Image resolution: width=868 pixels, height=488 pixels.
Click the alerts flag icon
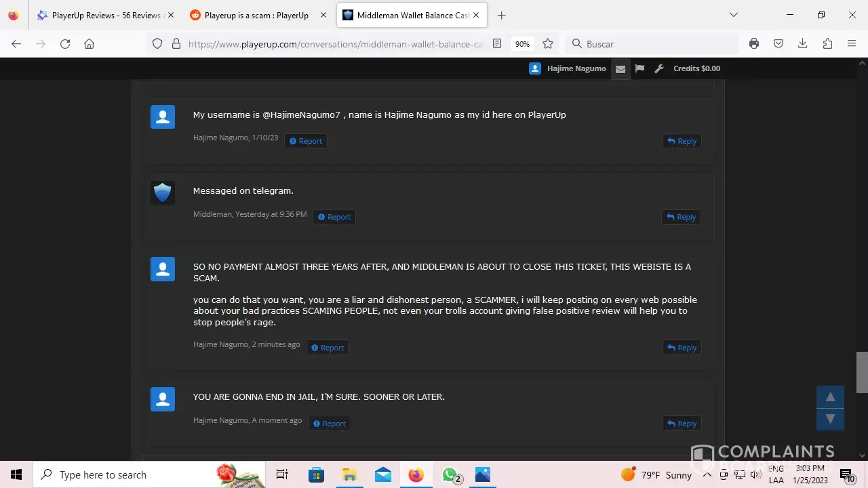pyautogui.click(x=639, y=68)
